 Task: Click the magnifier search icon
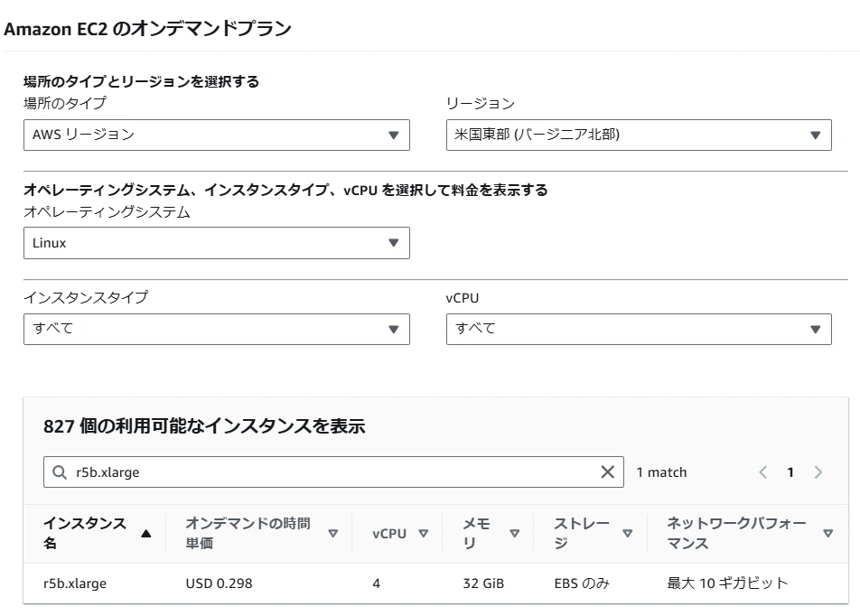(x=60, y=471)
